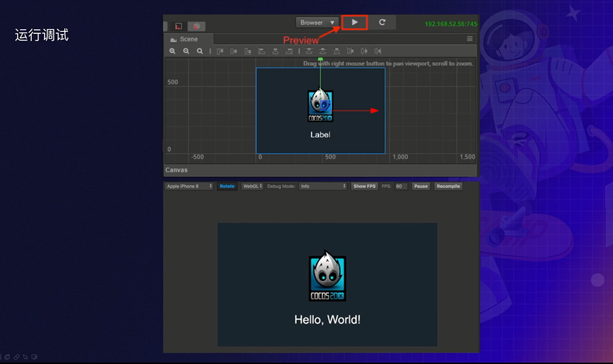This screenshot has height=364, width=613.
Task: Toggle the Rotate button
Action: click(x=226, y=186)
